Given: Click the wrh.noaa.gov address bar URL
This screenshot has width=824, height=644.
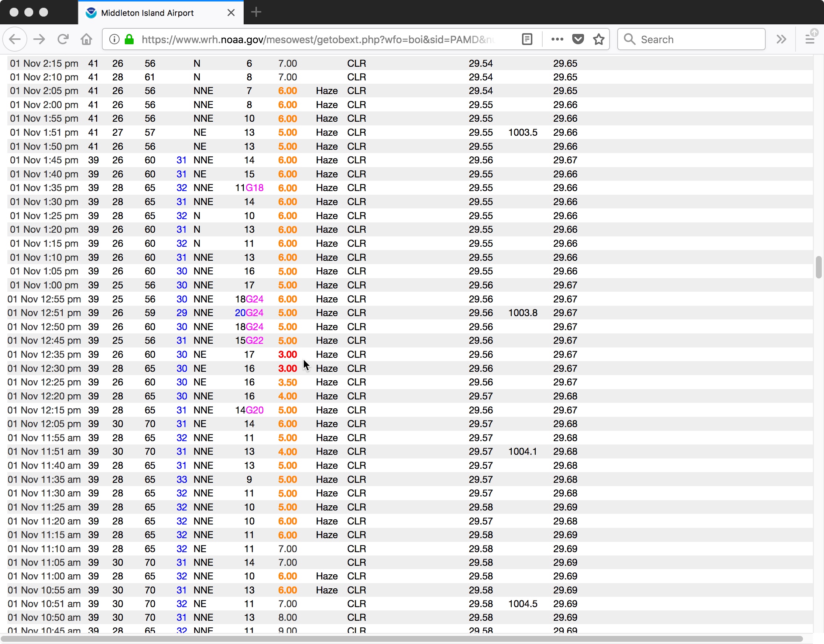Looking at the screenshot, I should tap(317, 39).
